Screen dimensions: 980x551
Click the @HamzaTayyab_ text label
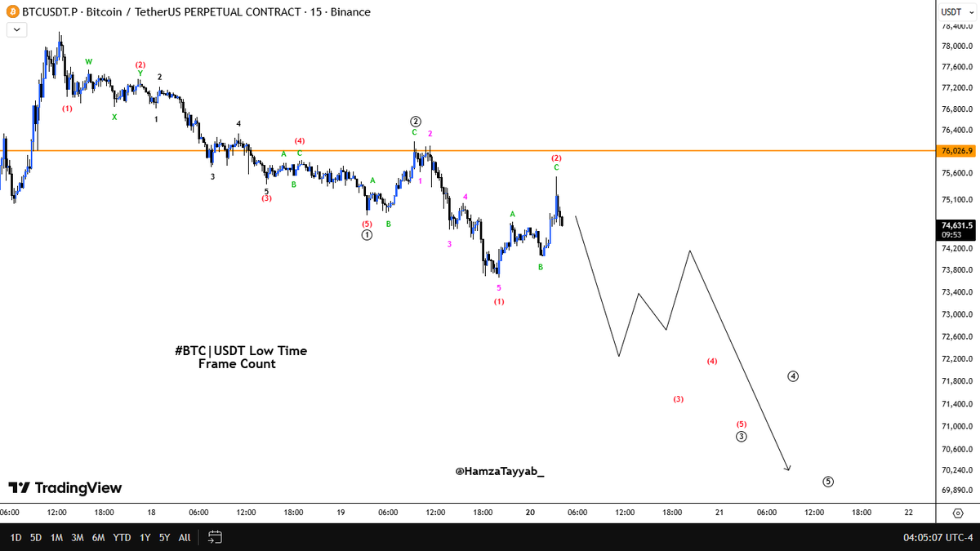[x=499, y=471]
